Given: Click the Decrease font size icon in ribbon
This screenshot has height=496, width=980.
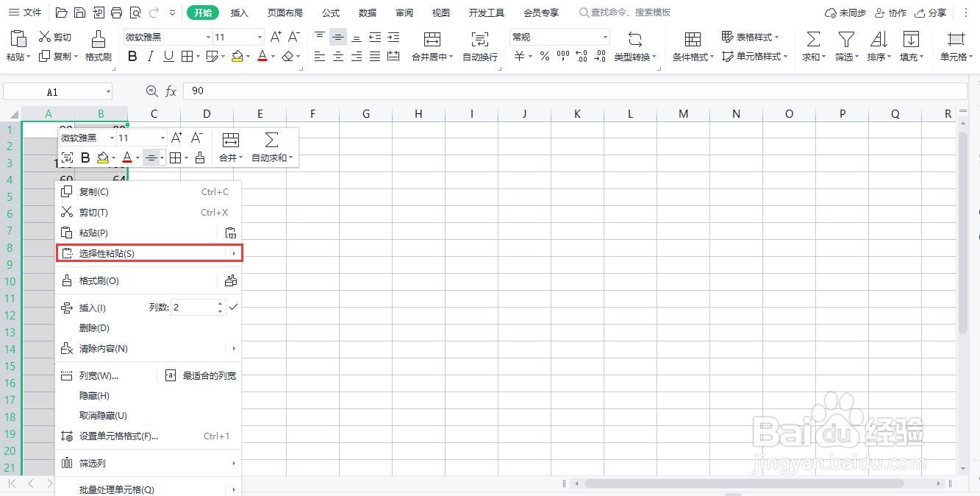Looking at the screenshot, I should point(294,37).
